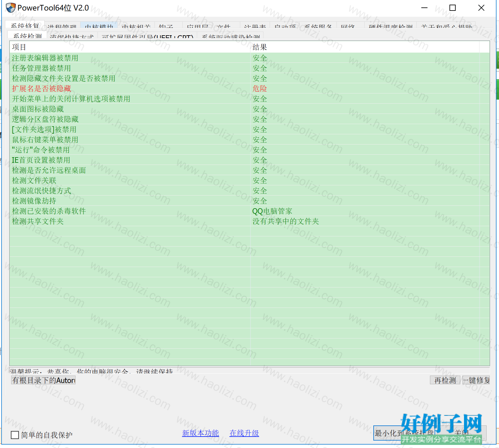Open the 新版本功能 link
Viewport: 499px width, 448px height.
[201, 433]
